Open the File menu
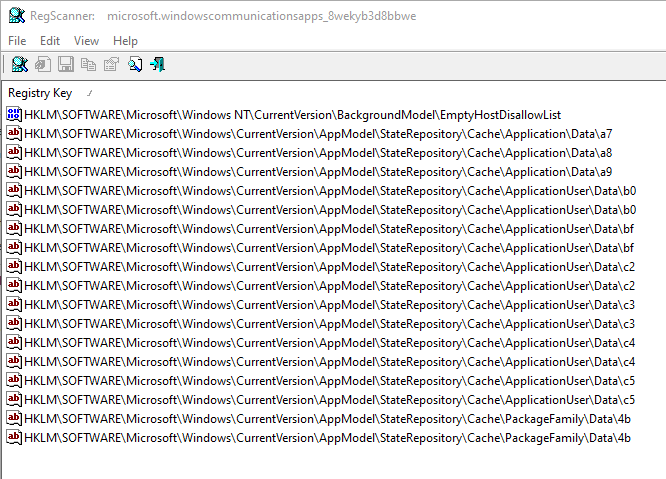 pyautogui.click(x=17, y=41)
